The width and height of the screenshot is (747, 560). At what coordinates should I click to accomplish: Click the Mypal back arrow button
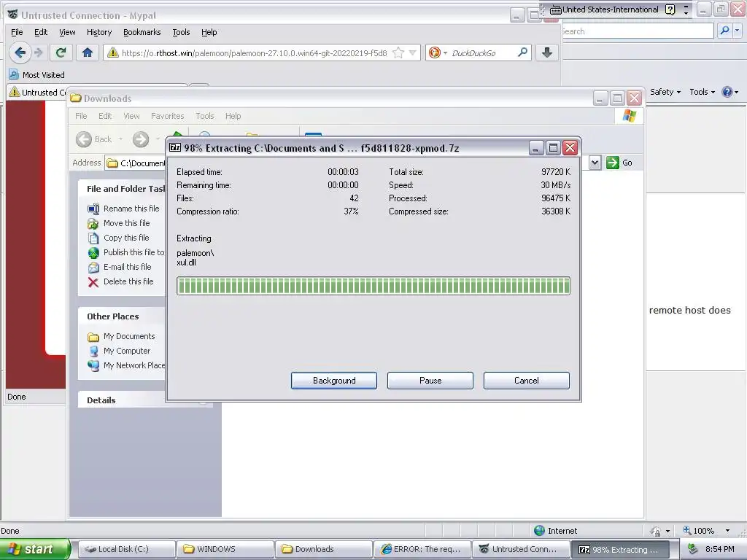pyautogui.click(x=20, y=52)
